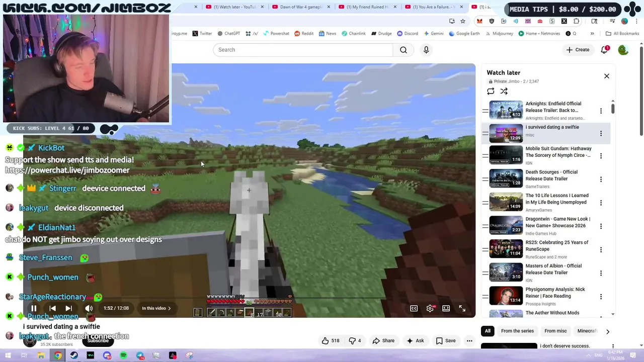Toggle loop playlist in Watch later
Image resolution: width=644 pixels, height=362 pixels.
tap(491, 91)
